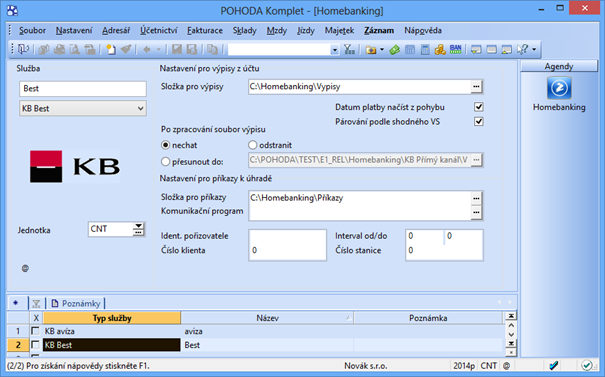The image size is (605, 377).
Task: Sort by Název column header
Action: pos(267,318)
